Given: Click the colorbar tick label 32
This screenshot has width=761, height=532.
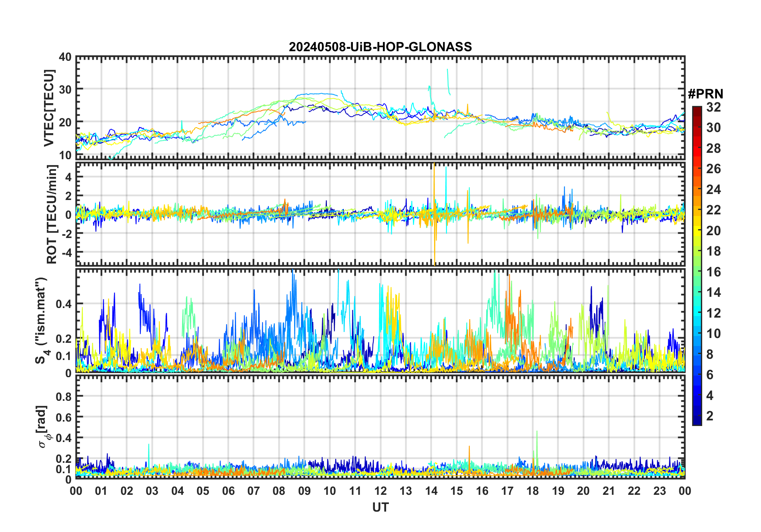Looking at the screenshot, I should (713, 107).
